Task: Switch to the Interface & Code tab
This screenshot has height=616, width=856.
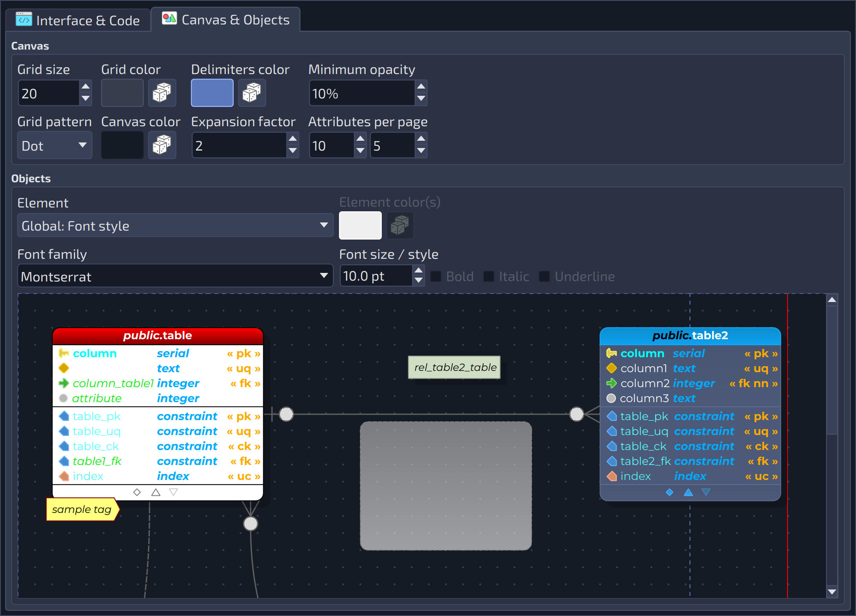Action: [78, 20]
